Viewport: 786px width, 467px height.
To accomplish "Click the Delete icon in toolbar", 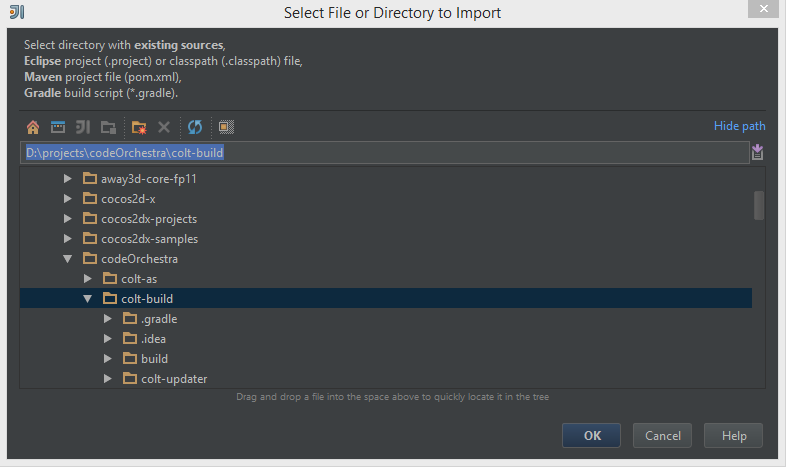I will pyautogui.click(x=164, y=127).
